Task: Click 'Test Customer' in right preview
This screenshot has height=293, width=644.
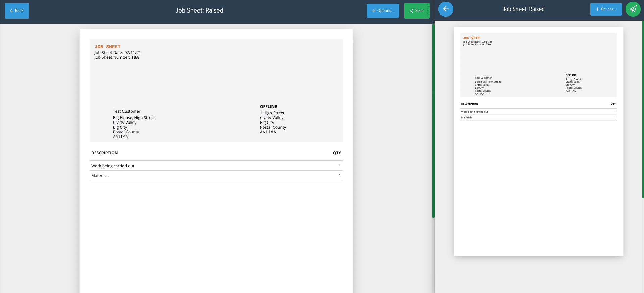Action: (x=483, y=78)
